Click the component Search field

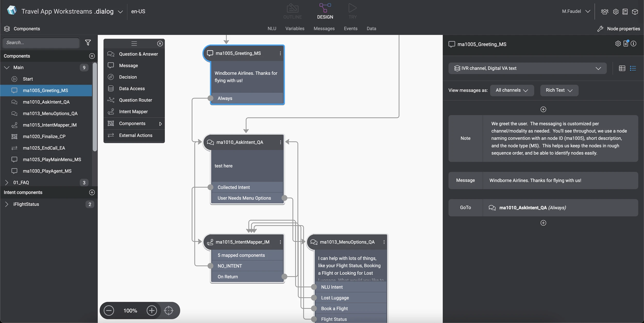click(x=41, y=43)
